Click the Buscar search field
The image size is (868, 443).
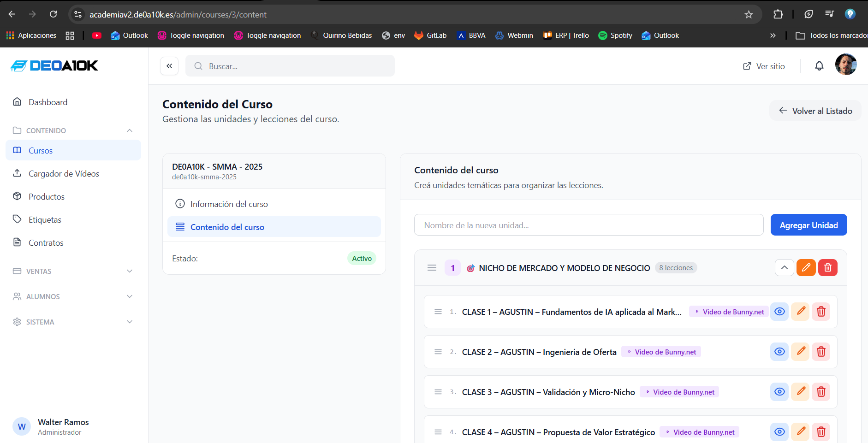coord(290,66)
